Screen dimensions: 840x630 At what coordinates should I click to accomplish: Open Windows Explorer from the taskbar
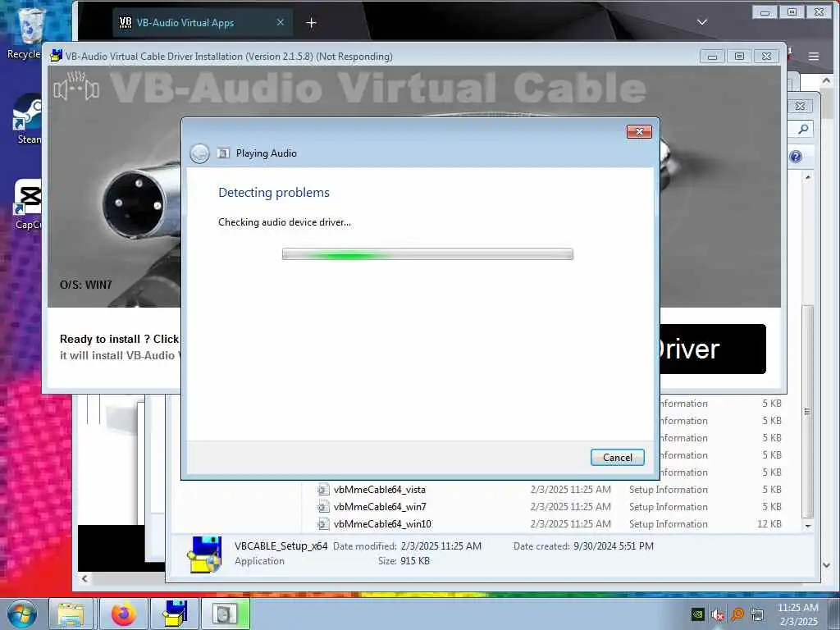coord(71,614)
